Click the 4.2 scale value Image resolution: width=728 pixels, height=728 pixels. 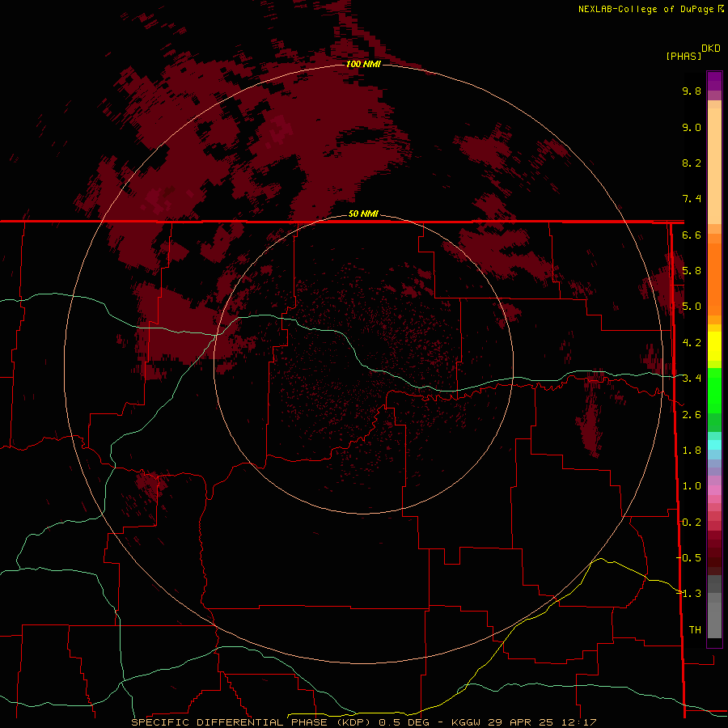692,343
